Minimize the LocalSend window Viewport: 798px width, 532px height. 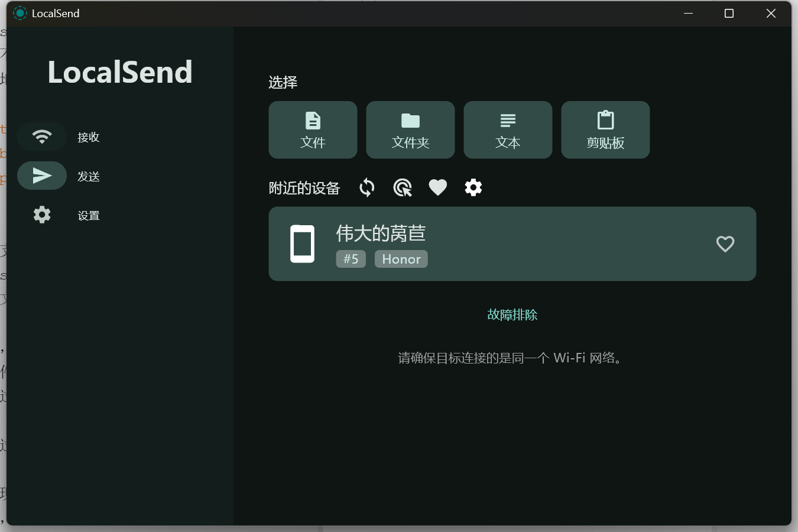click(x=688, y=13)
